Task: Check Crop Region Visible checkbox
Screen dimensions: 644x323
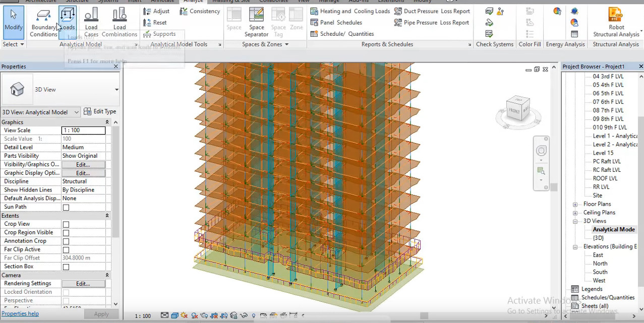Action: pyautogui.click(x=66, y=233)
